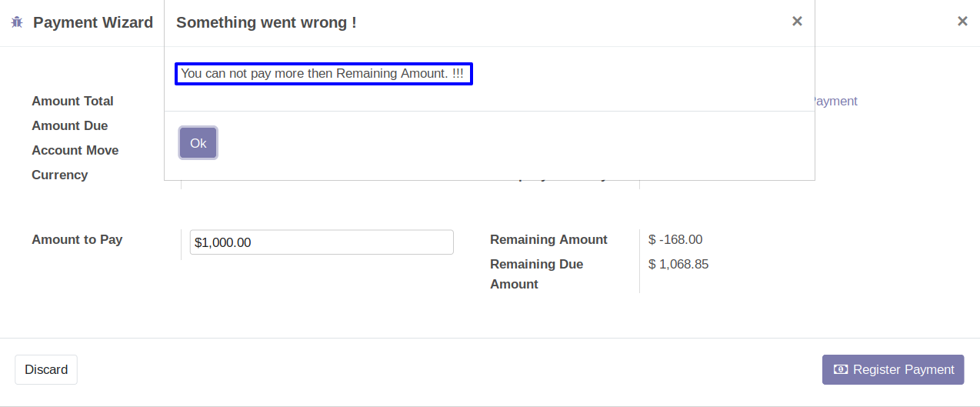Click the Discard button

click(x=46, y=369)
